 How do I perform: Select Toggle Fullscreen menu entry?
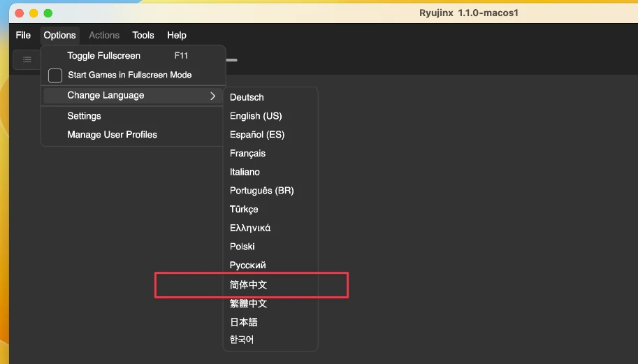[133, 56]
